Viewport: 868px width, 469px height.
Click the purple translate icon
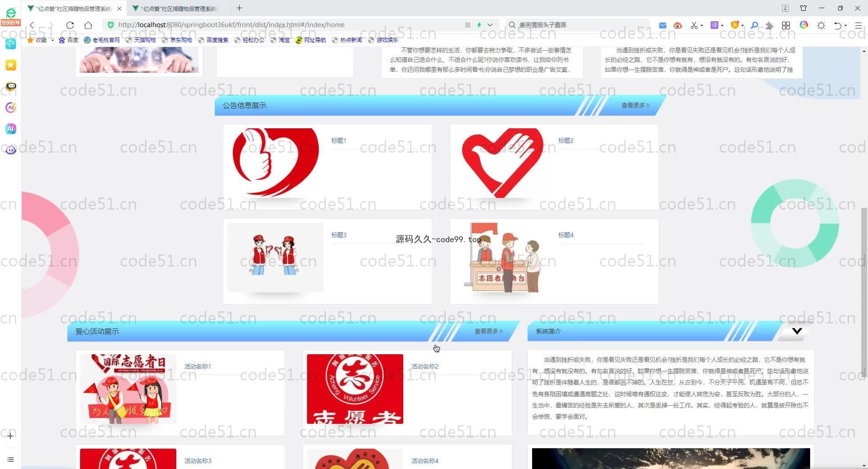point(714,25)
